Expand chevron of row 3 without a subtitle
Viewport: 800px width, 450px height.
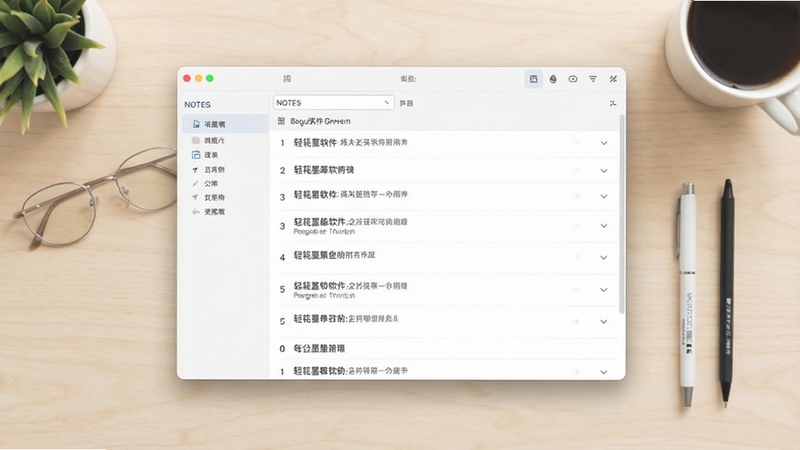tap(604, 196)
